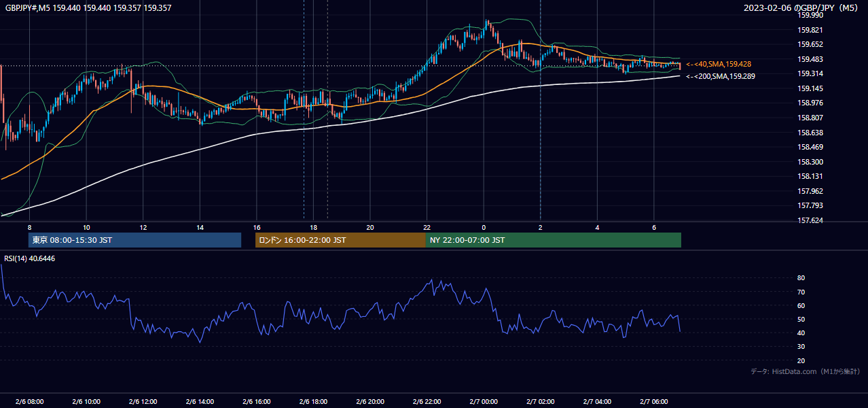Click the date label 2/7 04:00
Image resolution: width=868 pixels, height=408 pixels.
click(597, 402)
